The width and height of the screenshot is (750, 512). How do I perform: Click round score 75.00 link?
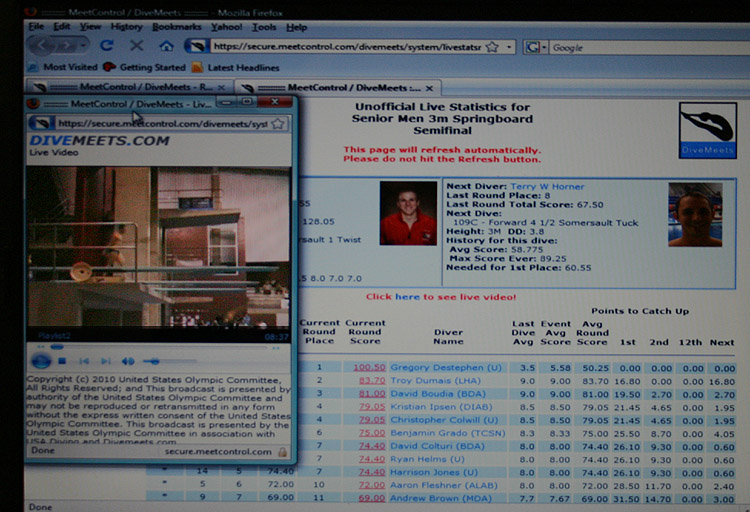pos(372,433)
